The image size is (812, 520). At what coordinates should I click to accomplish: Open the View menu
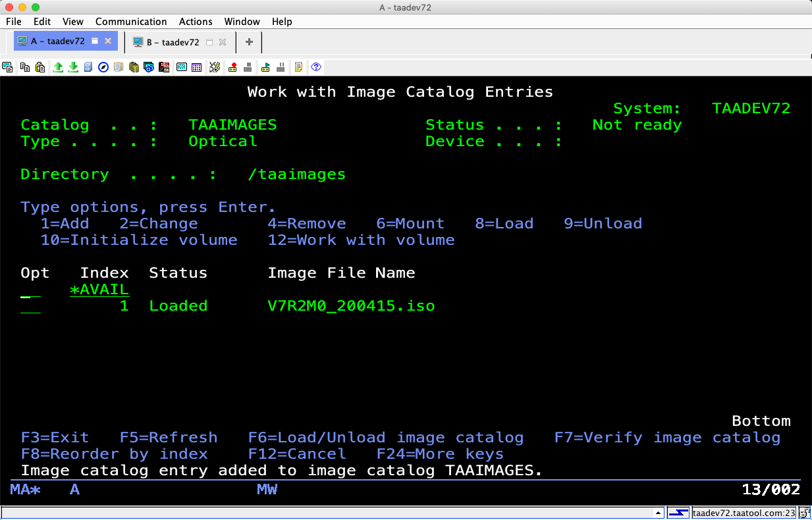(73, 22)
